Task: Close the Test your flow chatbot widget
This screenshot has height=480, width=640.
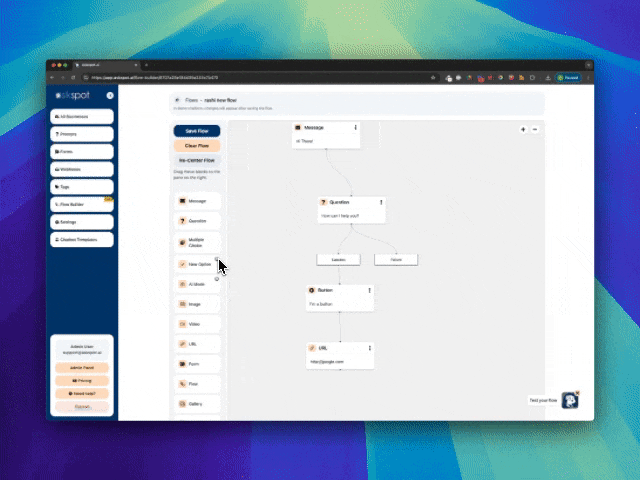Action: click(578, 393)
